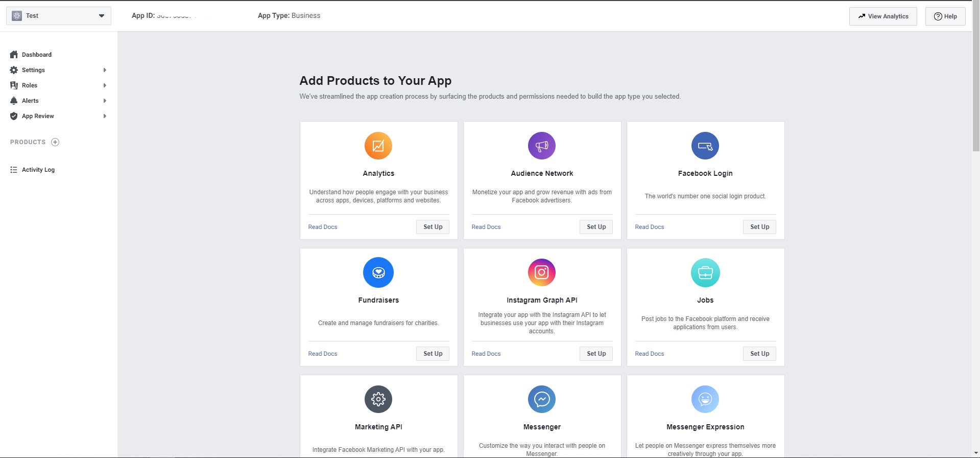This screenshot has width=980, height=458.
Task: Click the View Analytics button
Action: 883,16
